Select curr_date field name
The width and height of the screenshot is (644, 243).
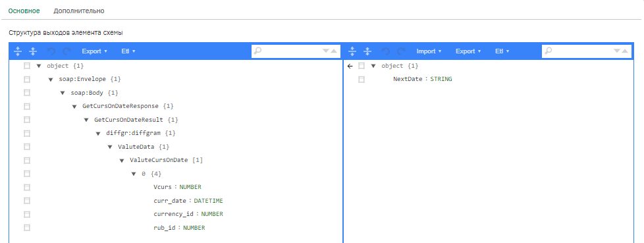[x=170, y=201]
